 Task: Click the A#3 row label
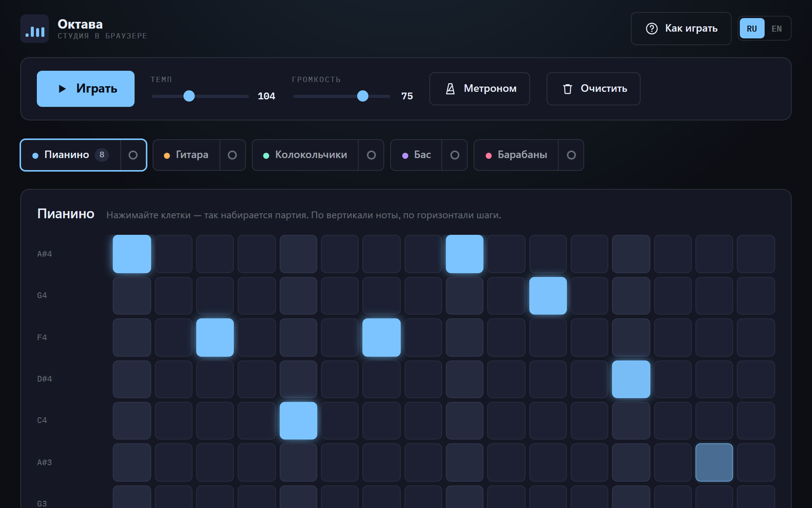pyautogui.click(x=44, y=462)
